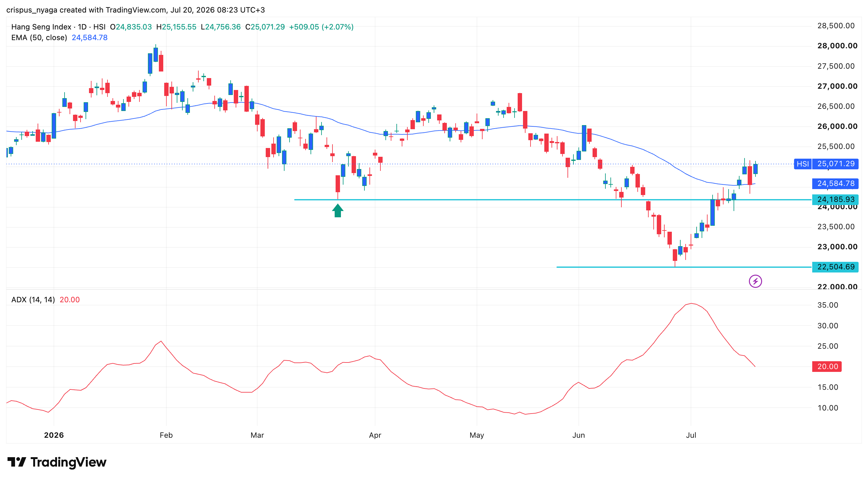Click the crispus_nyaga created with TradingView.com caption
Screen dimensions: 868x481
[x=136, y=10]
